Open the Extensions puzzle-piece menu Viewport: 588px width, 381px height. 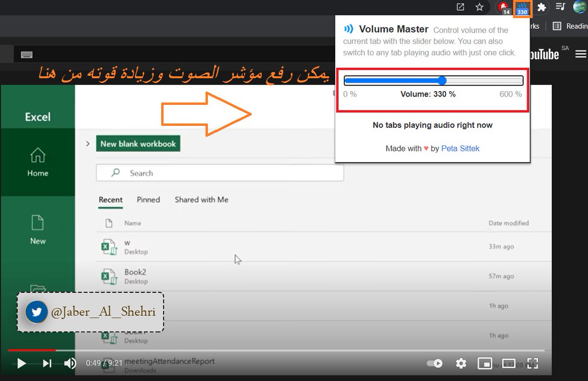pyautogui.click(x=541, y=7)
